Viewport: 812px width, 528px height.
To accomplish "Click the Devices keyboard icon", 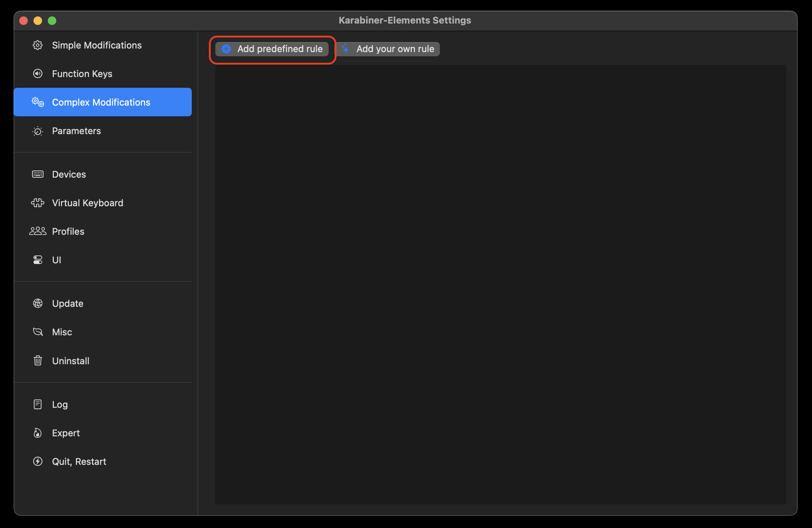I will [x=38, y=174].
